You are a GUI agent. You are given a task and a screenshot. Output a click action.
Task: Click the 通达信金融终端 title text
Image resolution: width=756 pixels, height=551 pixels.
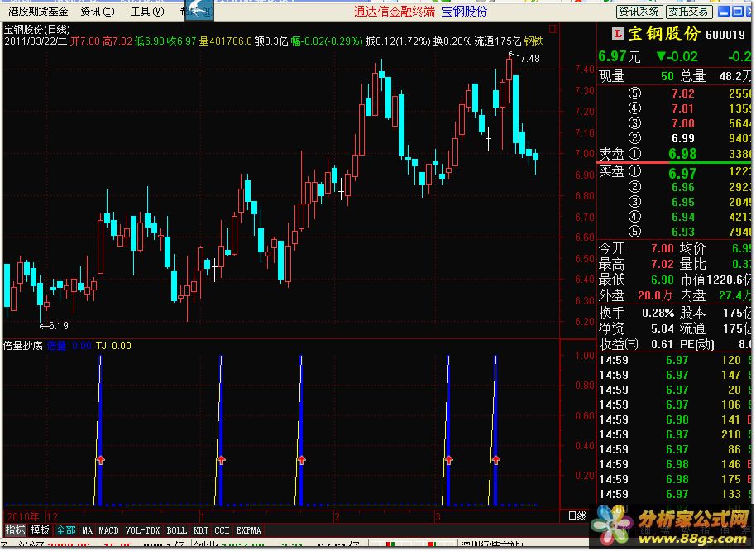point(394,12)
